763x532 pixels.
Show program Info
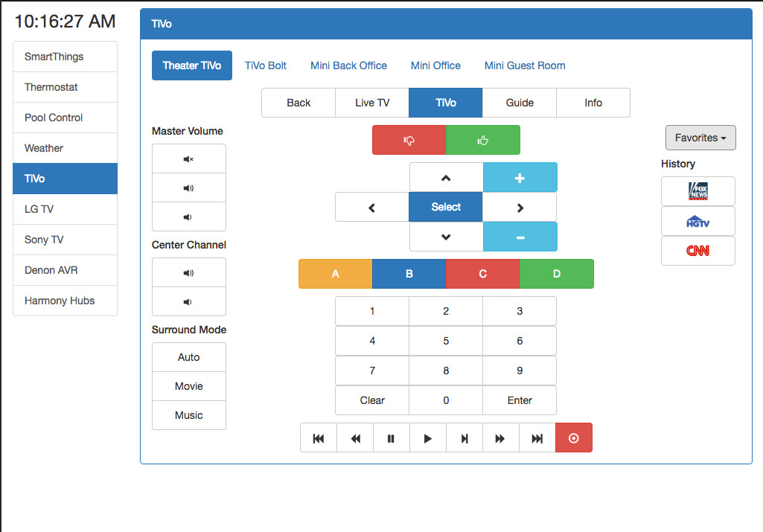pos(593,103)
